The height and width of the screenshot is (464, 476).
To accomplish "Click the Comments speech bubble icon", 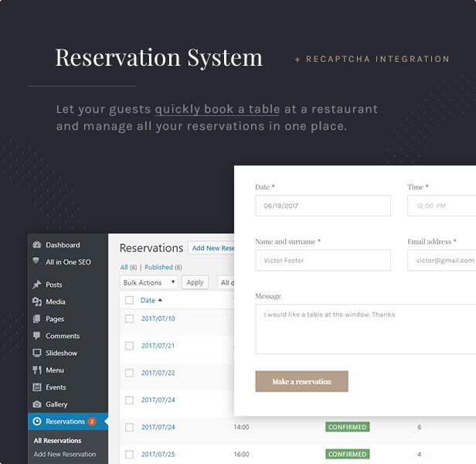I will [x=37, y=336].
